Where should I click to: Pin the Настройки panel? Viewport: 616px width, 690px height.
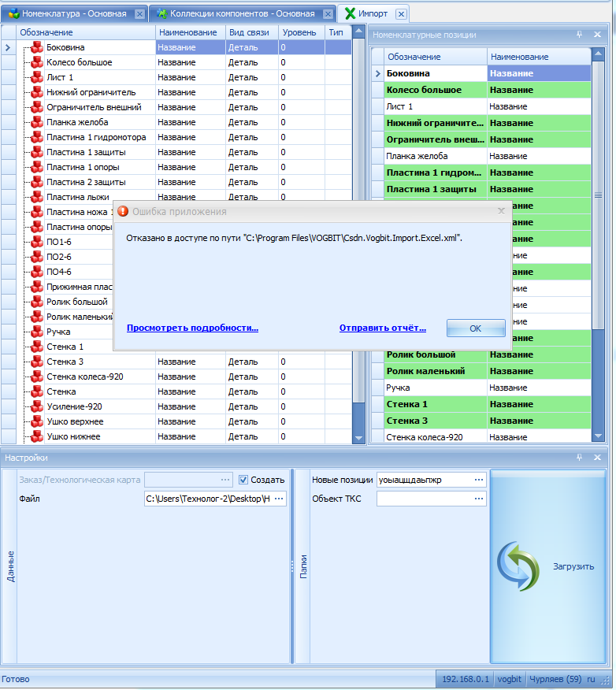click(579, 458)
